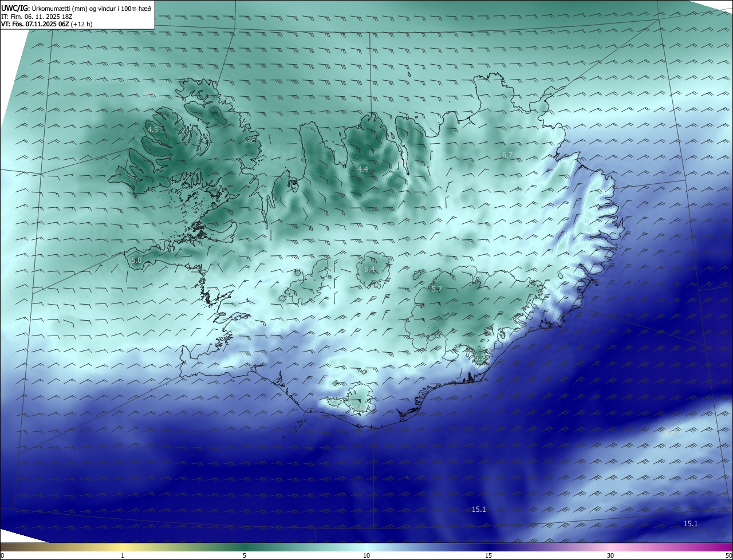Image resolution: width=733 pixels, height=560 pixels.
Task: Click the 6.4 value label on the map
Action: click(x=369, y=269)
